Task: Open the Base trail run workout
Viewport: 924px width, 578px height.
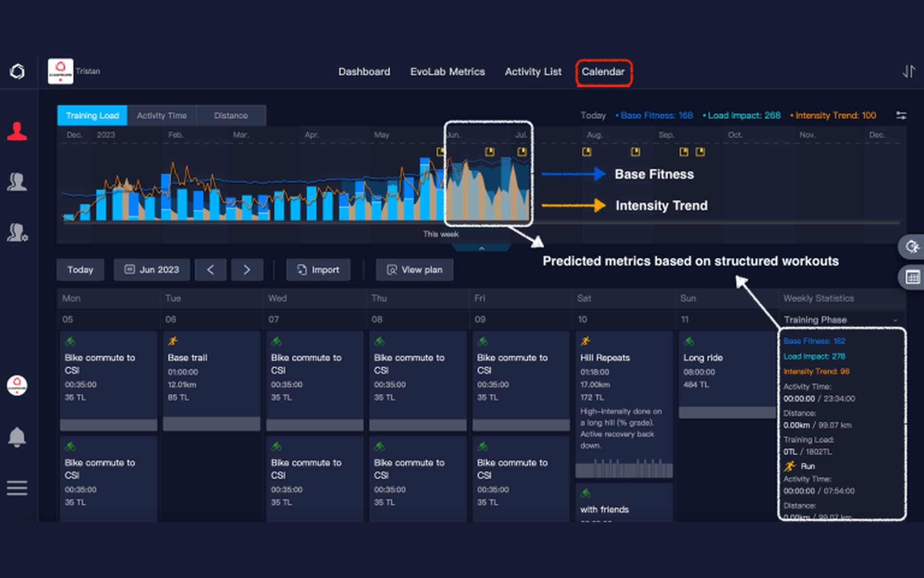Action: pyautogui.click(x=212, y=381)
